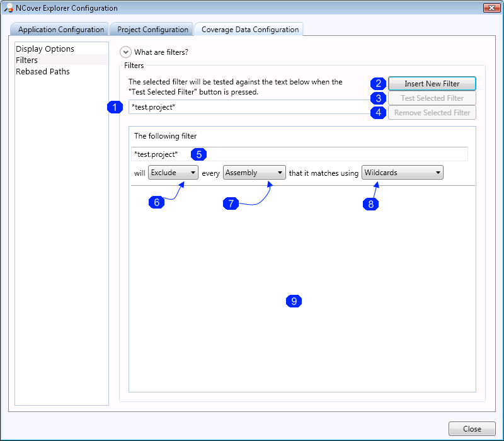Open the Wildcards matching mode dropdown
Viewport: 504px width, 441px height.
click(402, 173)
